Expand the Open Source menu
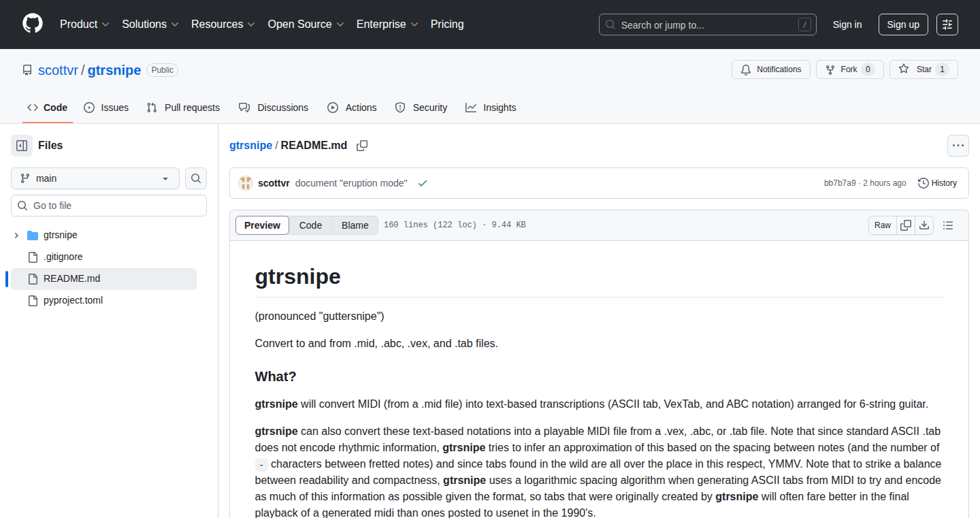 (x=306, y=25)
